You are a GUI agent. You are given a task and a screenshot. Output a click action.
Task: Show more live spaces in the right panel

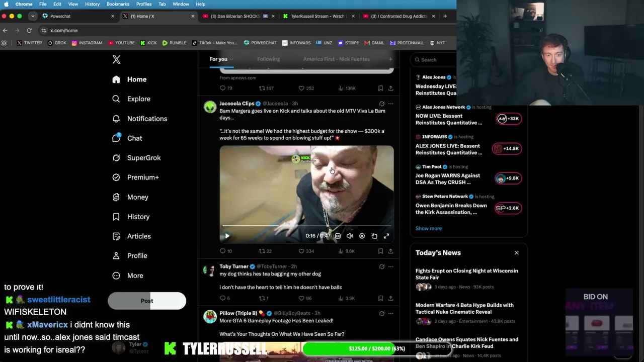(429, 228)
